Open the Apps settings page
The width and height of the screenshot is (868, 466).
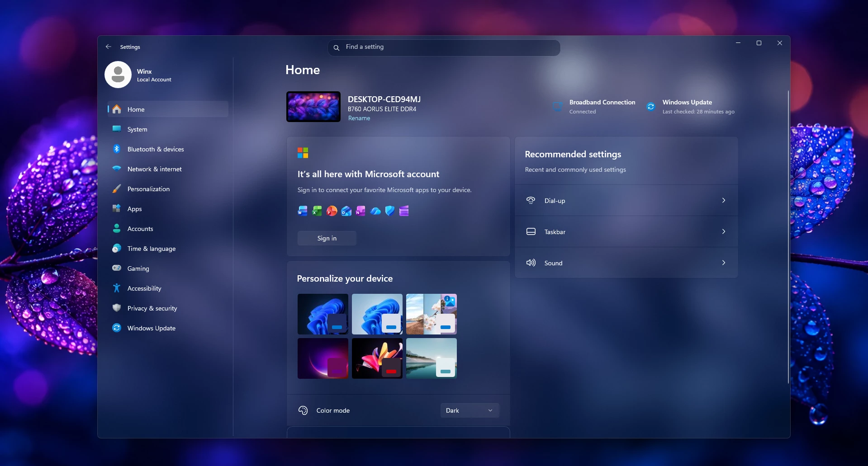(x=168, y=209)
